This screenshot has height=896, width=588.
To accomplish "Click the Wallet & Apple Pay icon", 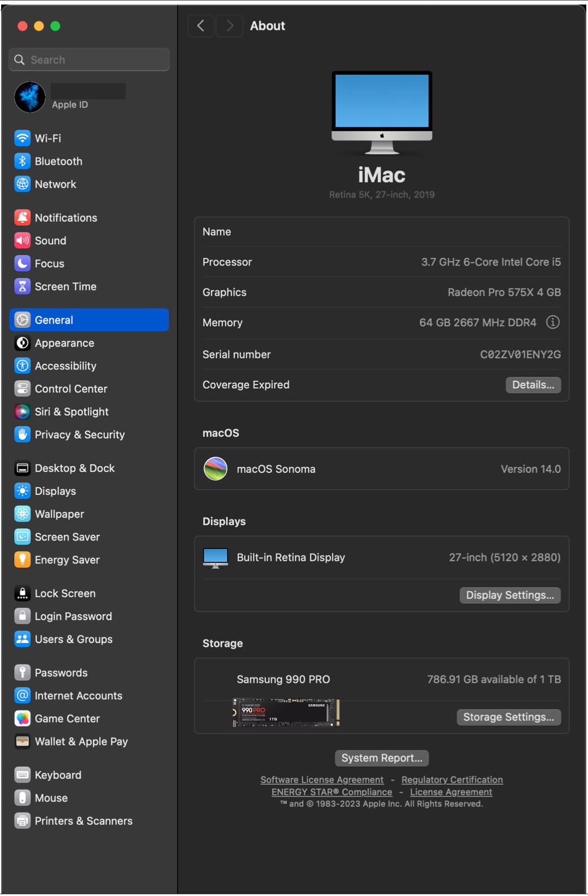I will pos(22,741).
